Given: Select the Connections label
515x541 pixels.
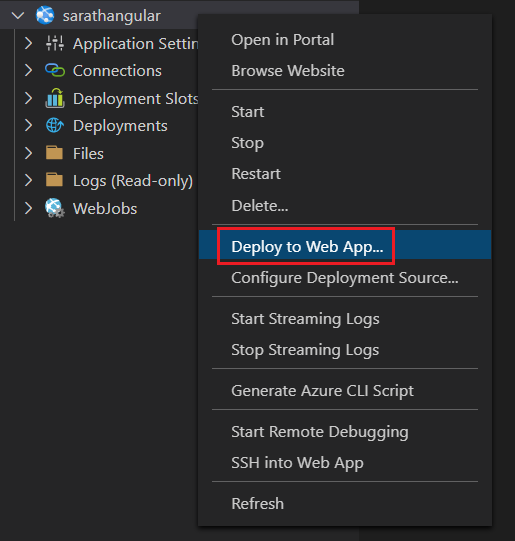Looking at the screenshot, I should [x=117, y=71].
